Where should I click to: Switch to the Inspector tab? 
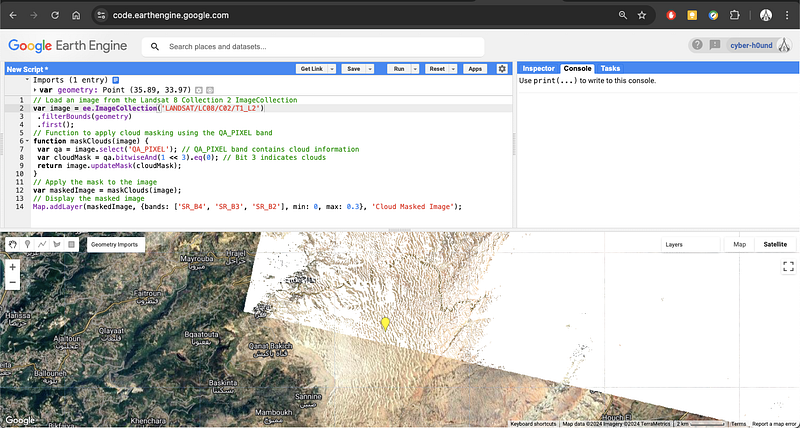(x=538, y=68)
